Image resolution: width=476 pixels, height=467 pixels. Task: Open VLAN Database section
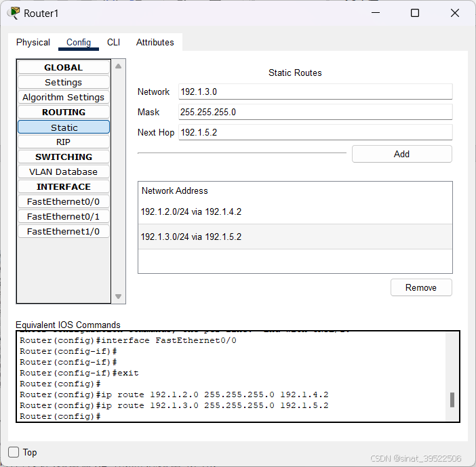coord(63,171)
